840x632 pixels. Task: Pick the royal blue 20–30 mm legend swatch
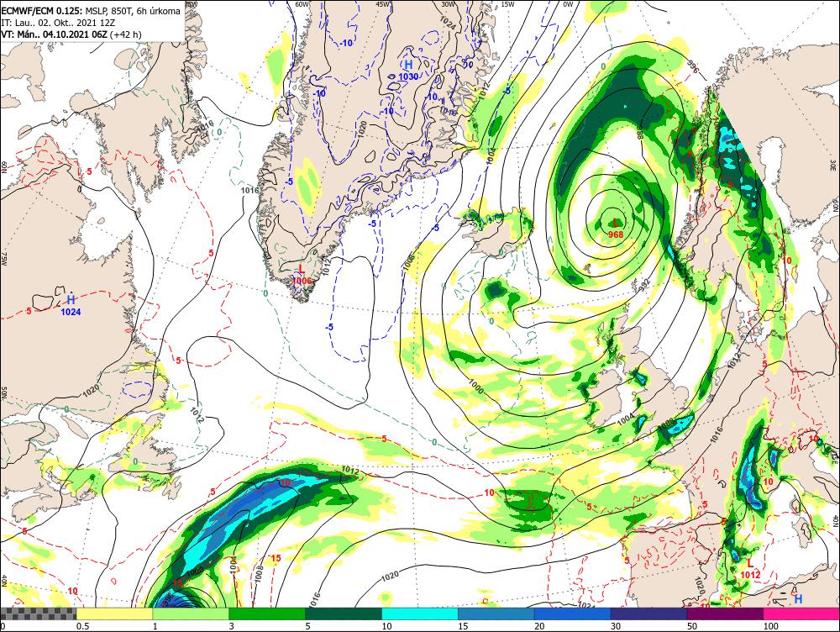tap(572, 614)
